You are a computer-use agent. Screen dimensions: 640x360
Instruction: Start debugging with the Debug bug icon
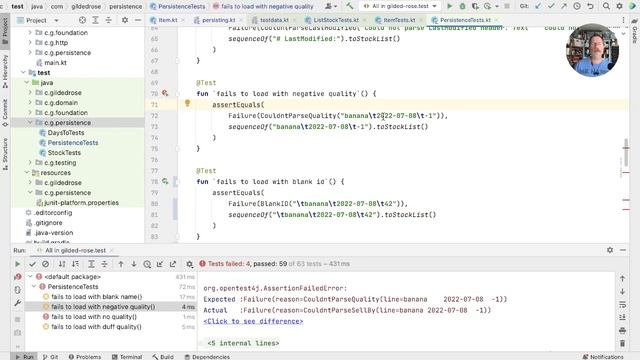tap(462, 6)
